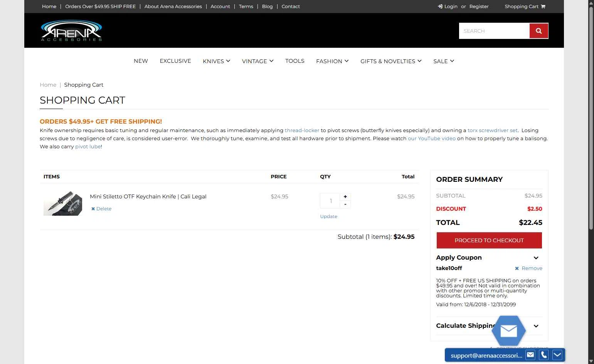Open the Contact page

291,7
